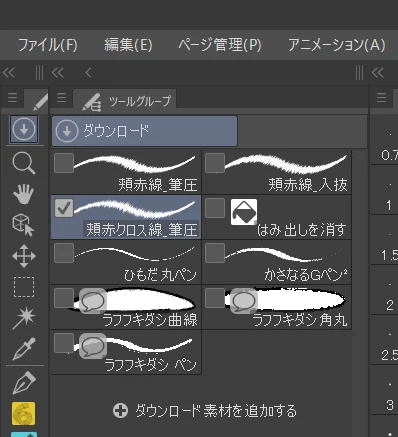This screenshot has width=398, height=437.
Task: Select the rectangular Selection marquee tool
Action: click(24, 287)
